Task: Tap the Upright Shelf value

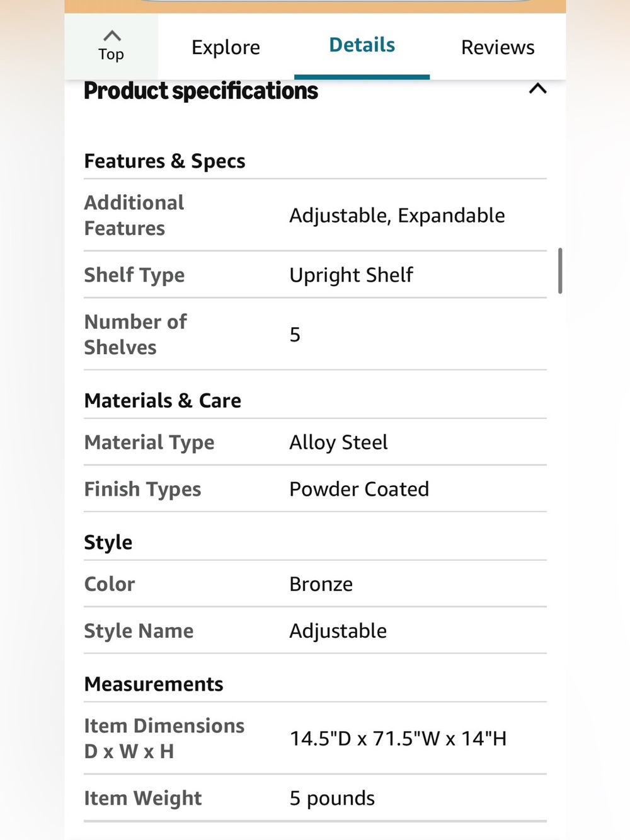Action: click(351, 275)
